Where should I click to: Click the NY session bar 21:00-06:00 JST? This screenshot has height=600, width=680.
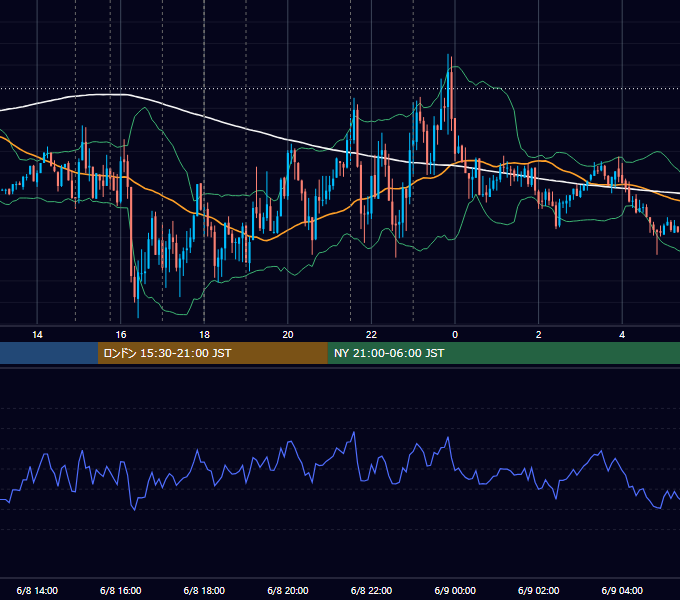504,353
